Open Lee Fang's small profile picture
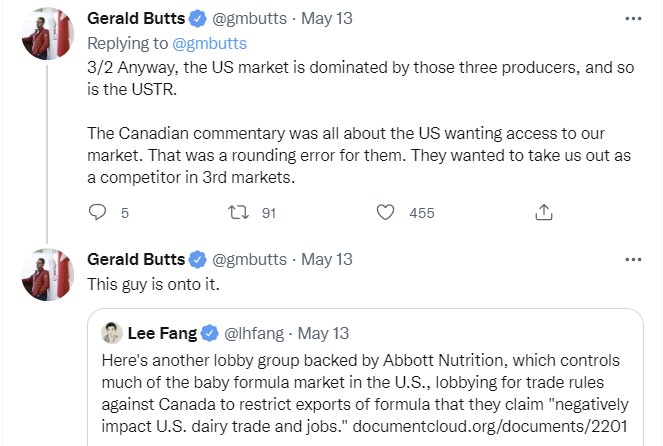Viewport: 663px width, 446px height. [x=112, y=333]
